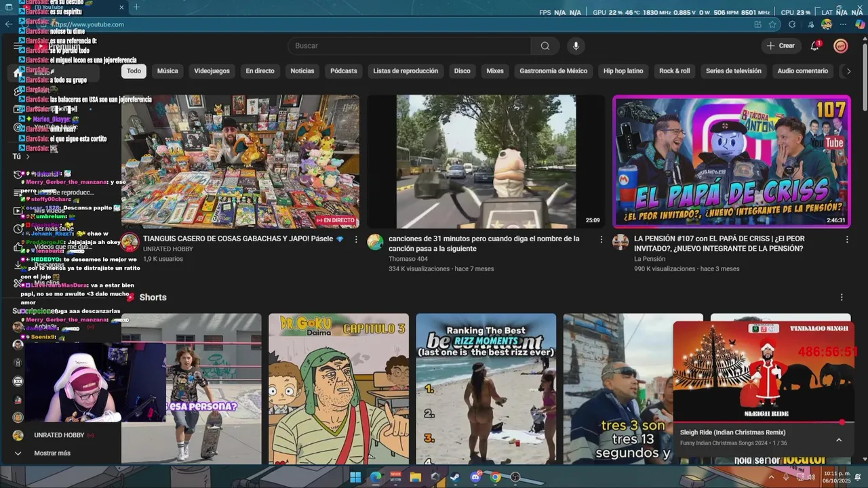Select the Rock & roll chip
This screenshot has height=488, width=868.
[x=675, y=71]
